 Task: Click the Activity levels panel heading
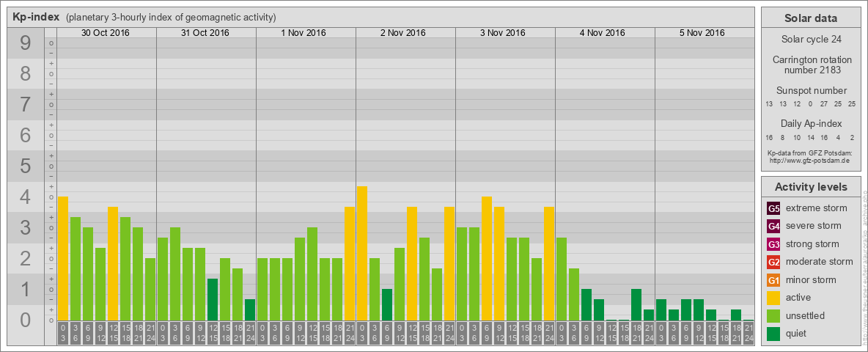[811, 187]
